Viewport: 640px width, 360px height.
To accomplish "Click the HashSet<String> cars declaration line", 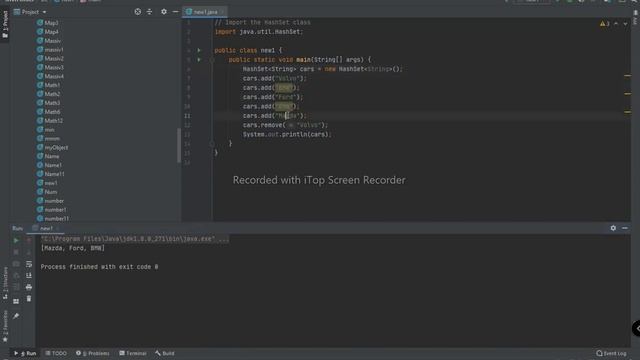I will point(322,69).
